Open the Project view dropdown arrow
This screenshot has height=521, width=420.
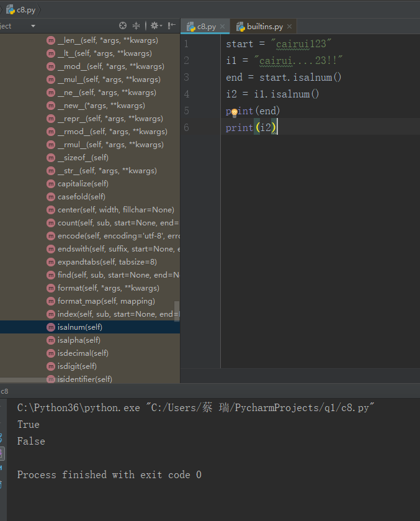pyautogui.click(x=34, y=26)
